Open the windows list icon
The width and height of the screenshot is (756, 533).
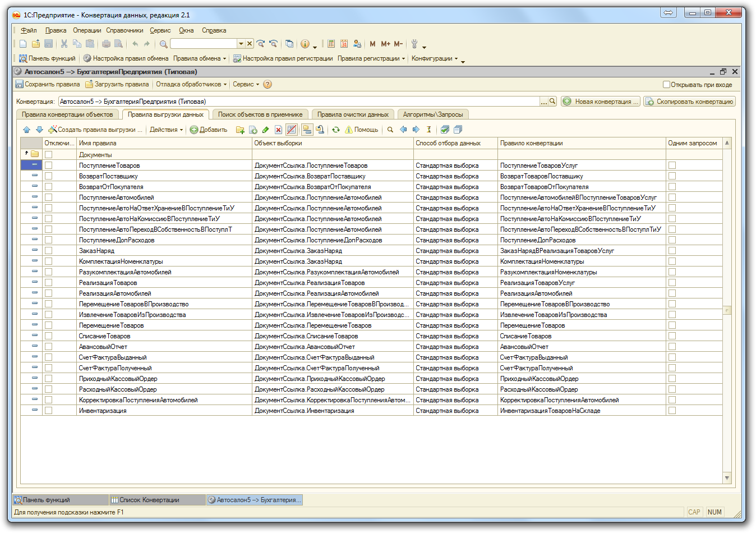[289, 44]
